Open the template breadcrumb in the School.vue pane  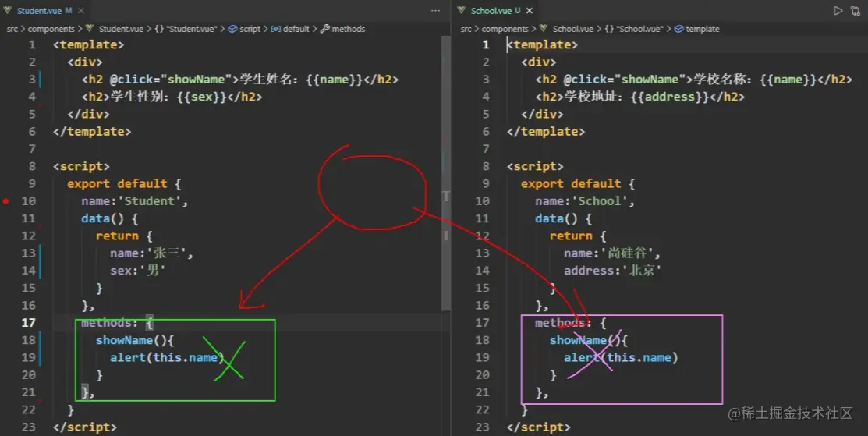tap(703, 29)
